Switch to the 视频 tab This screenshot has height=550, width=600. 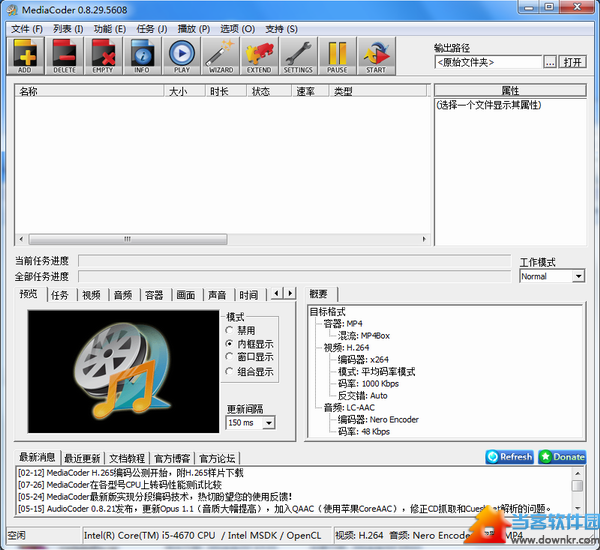(x=91, y=295)
